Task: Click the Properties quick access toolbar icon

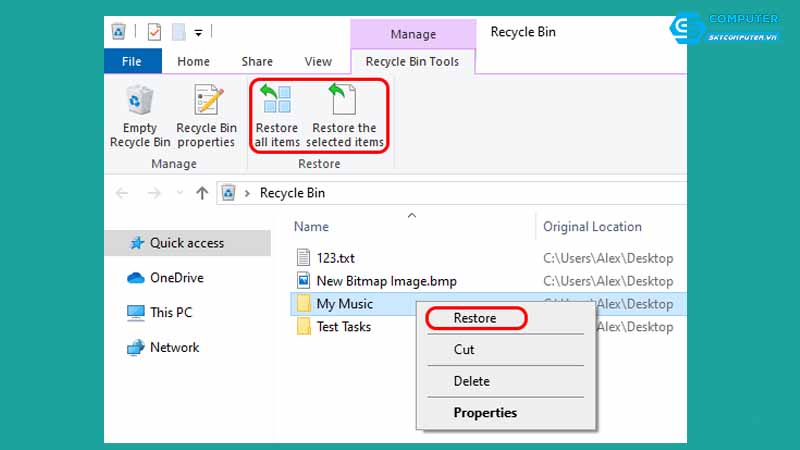Action: [154, 32]
